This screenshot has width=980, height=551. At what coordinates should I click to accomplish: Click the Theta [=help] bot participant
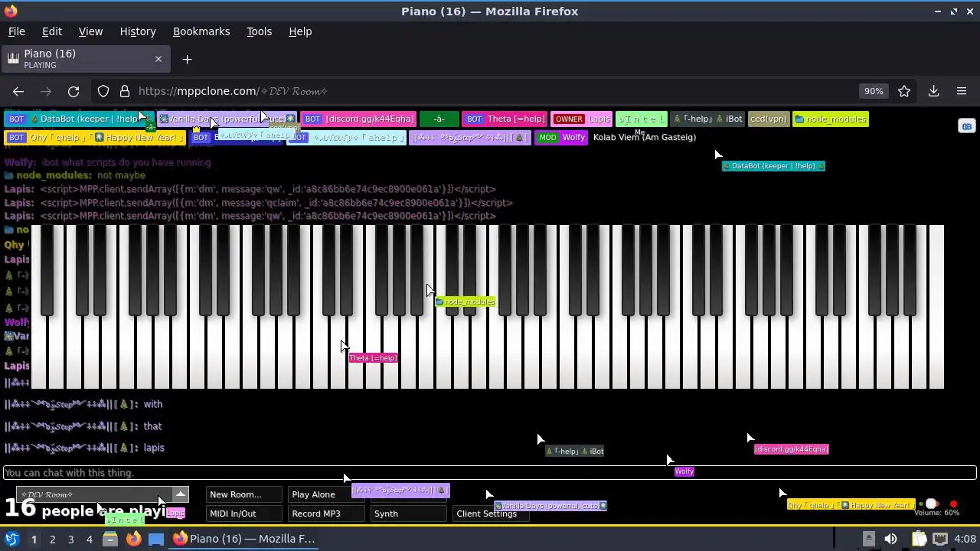pos(505,119)
